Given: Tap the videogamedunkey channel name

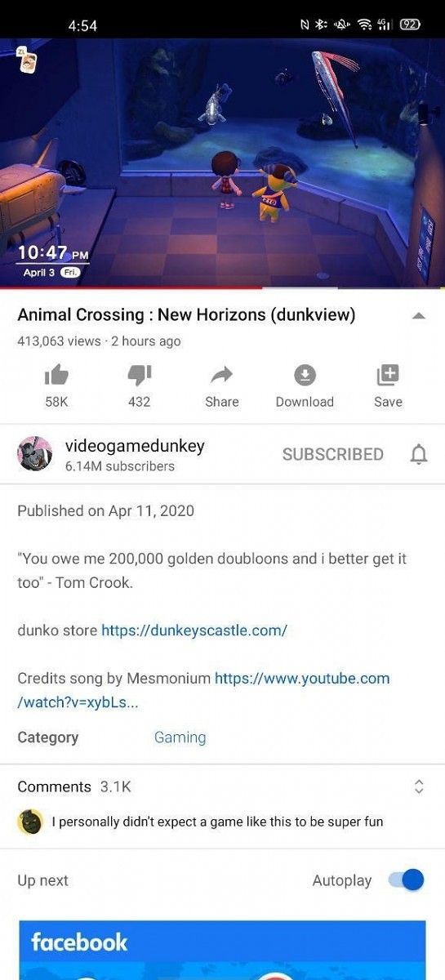Looking at the screenshot, I should pyautogui.click(x=135, y=446).
